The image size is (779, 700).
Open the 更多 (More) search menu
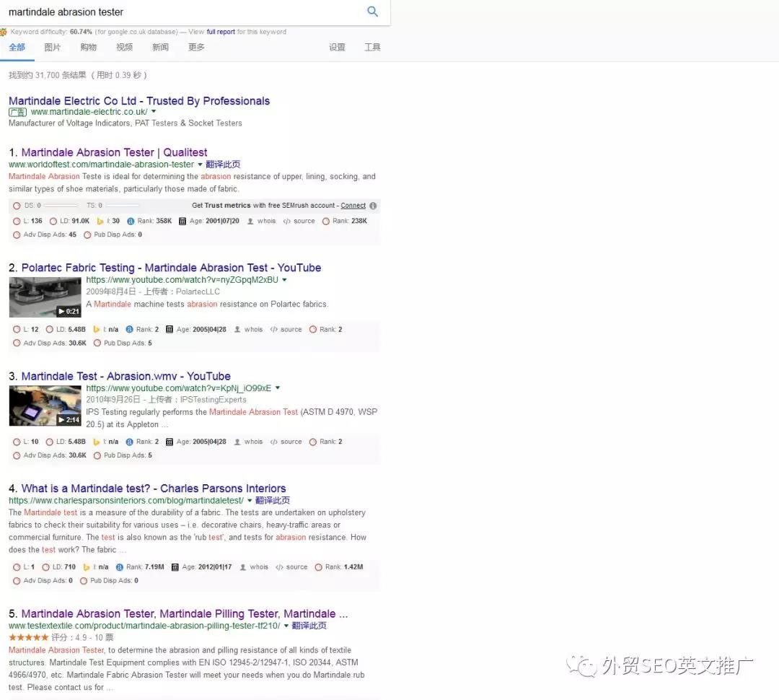[x=196, y=47]
